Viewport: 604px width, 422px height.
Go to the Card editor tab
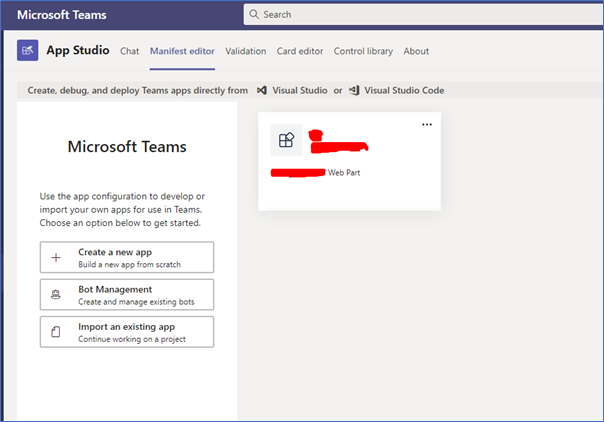[x=300, y=51]
